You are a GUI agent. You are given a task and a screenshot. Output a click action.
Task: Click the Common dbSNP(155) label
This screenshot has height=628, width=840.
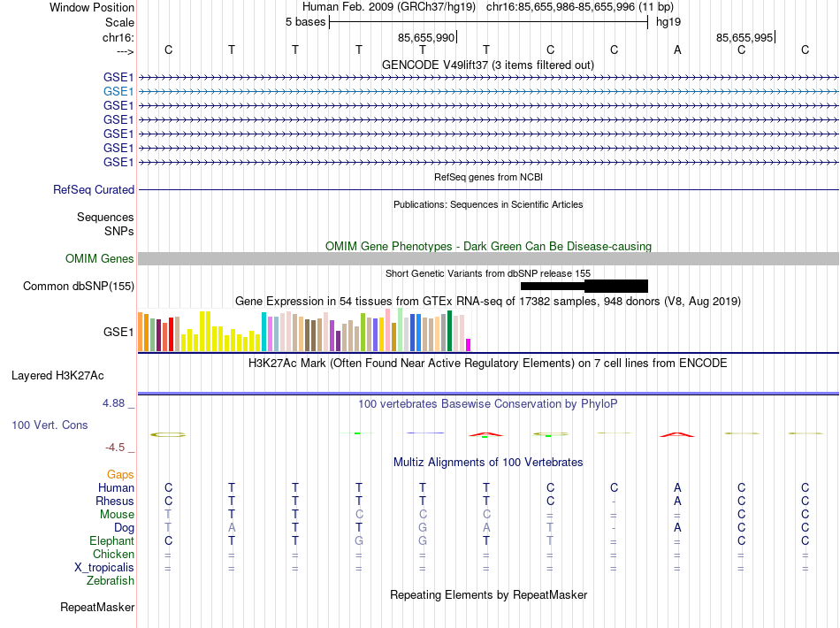tap(78, 286)
